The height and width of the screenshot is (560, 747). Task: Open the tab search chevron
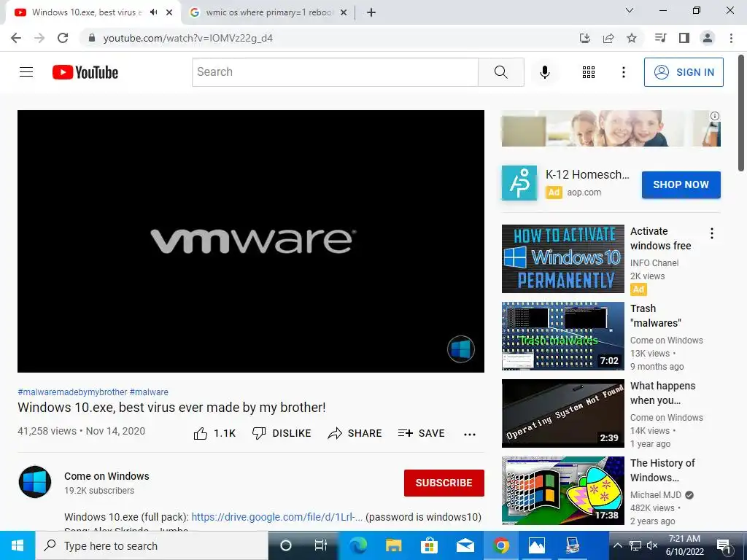(630, 10)
